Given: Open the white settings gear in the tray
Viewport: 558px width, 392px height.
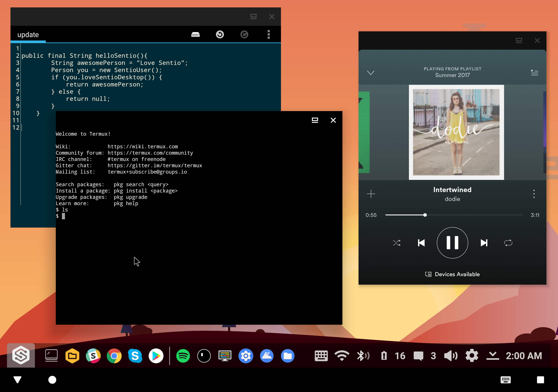Looking at the screenshot, I should [472, 356].
